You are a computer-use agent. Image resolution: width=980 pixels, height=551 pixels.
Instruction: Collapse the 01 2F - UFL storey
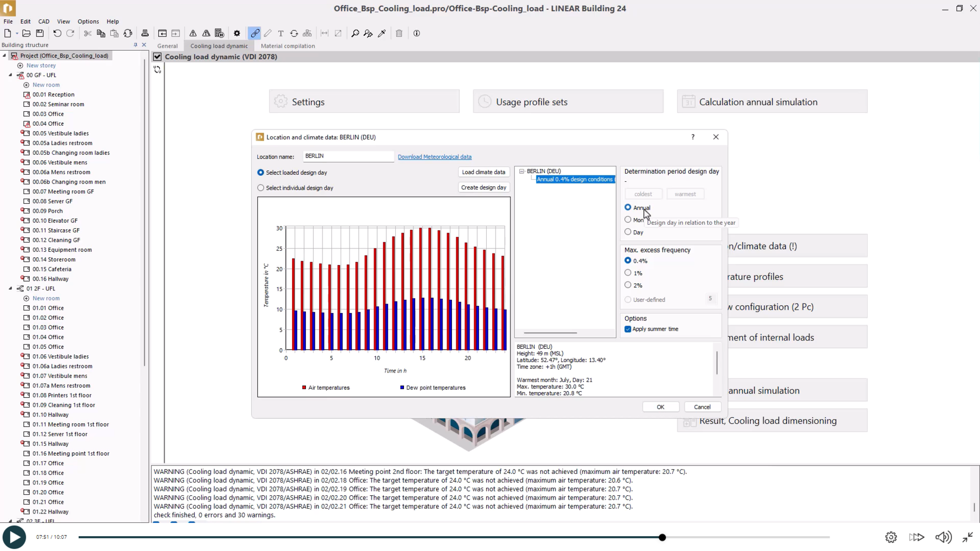coord(10,288)
